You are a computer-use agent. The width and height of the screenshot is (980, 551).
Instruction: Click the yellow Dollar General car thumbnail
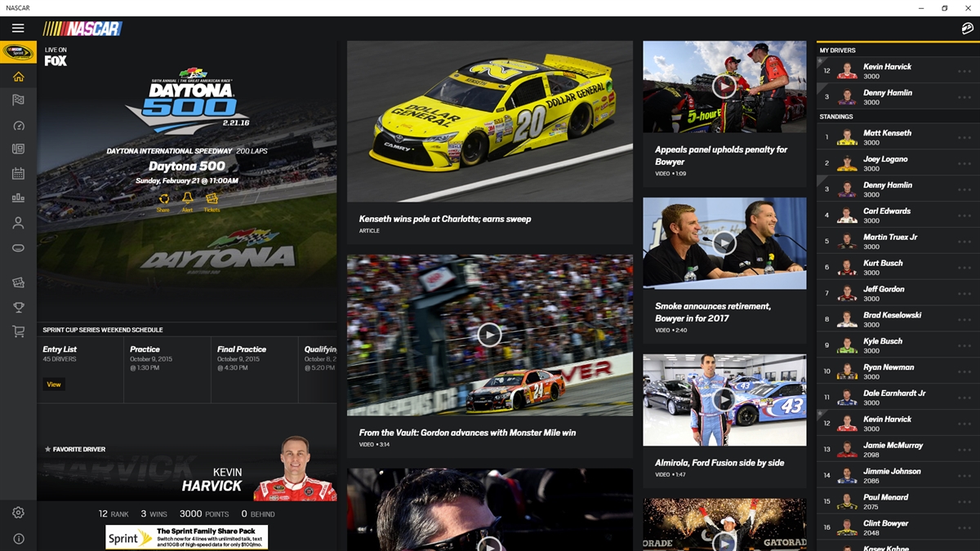[490, 122]
